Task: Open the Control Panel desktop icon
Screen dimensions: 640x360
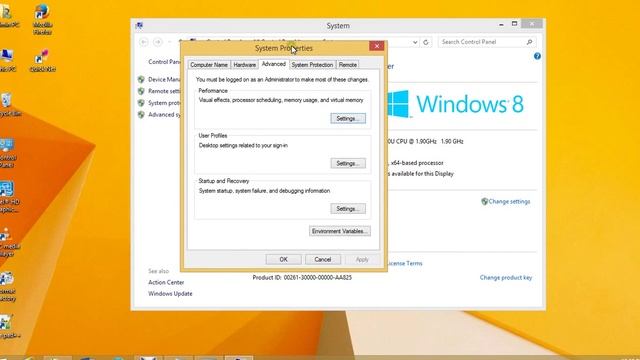Action: coord(7,153)
